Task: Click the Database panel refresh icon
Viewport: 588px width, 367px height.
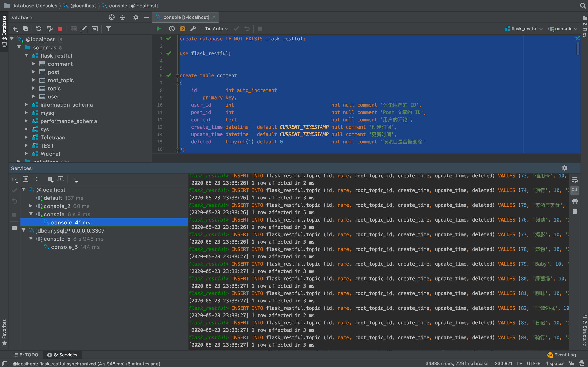Action: [39, 29]
